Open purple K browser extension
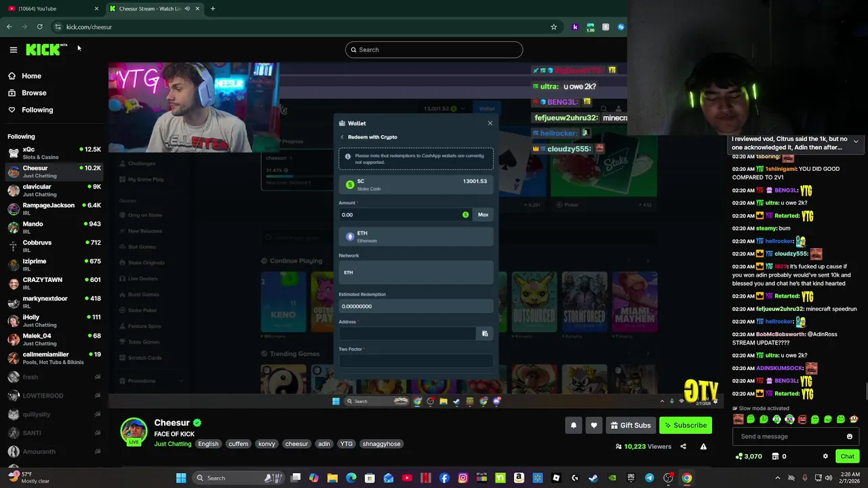The image size is (868, 488). pyautogui.click(x=575, y=27)
